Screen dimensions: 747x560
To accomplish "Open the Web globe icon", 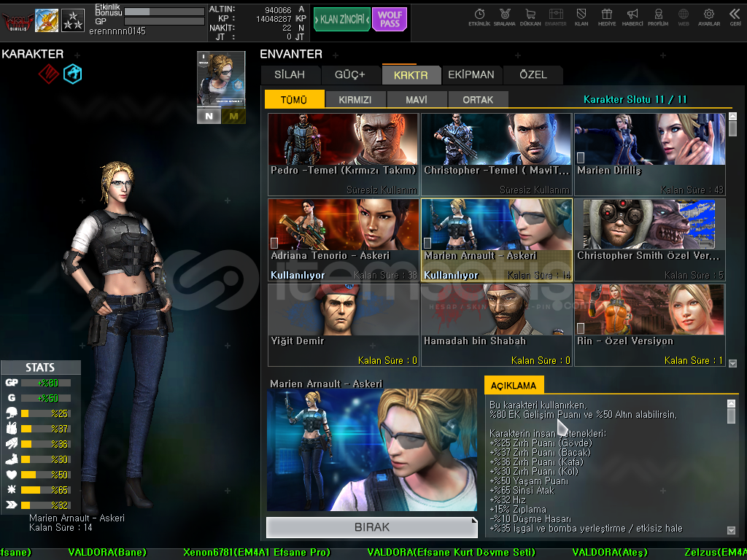I will tap(683, 17).
